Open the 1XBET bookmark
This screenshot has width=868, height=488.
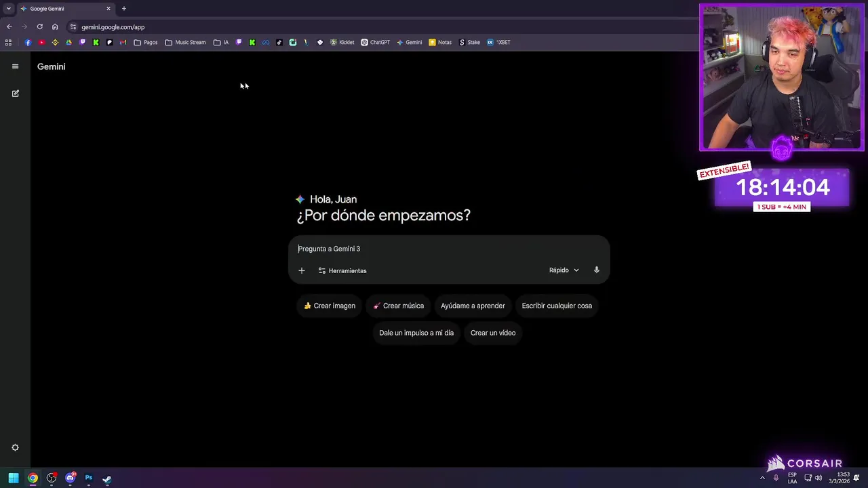[498, 42]
